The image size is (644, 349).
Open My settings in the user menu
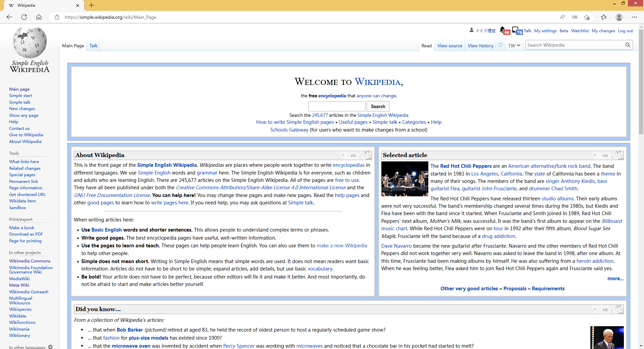(x=545, y=31)
